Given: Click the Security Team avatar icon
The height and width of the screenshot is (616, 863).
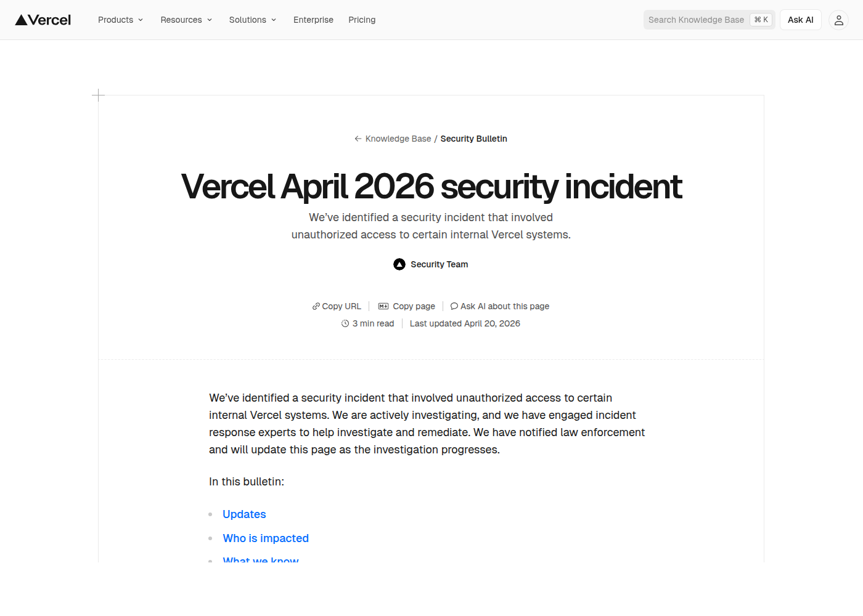Looking at the screenshot, I should [399, 264].
